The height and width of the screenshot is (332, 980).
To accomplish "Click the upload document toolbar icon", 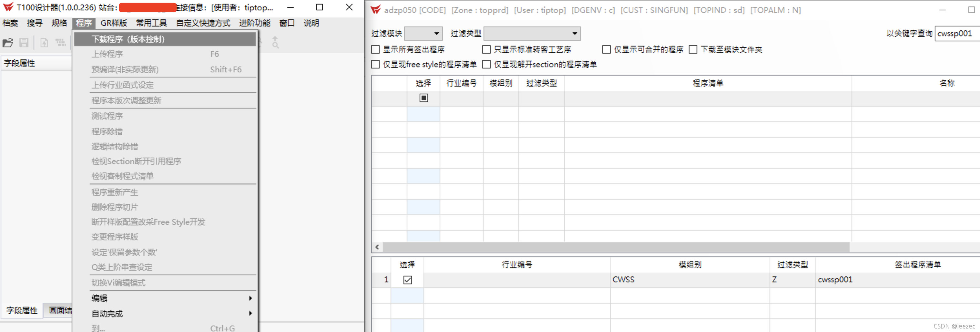I will [x=44, y=43].
